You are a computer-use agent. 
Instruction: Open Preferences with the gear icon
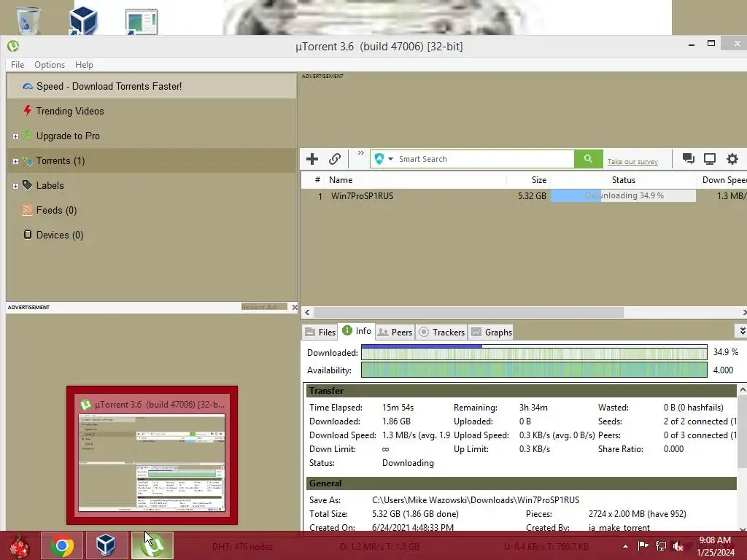732,158
